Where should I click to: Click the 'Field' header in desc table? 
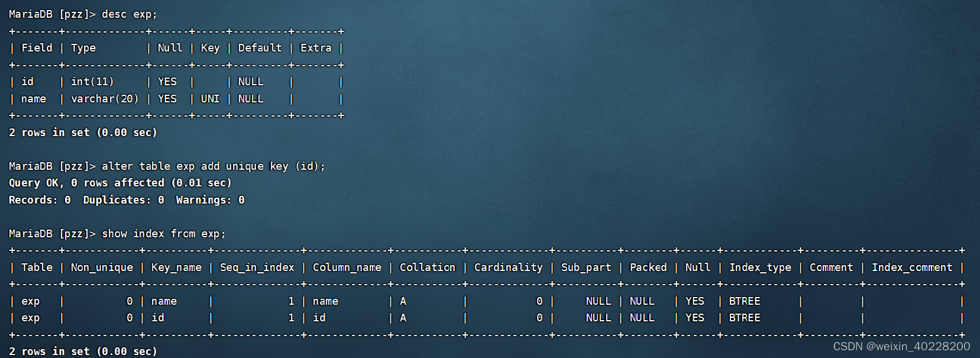click(37, 48)
